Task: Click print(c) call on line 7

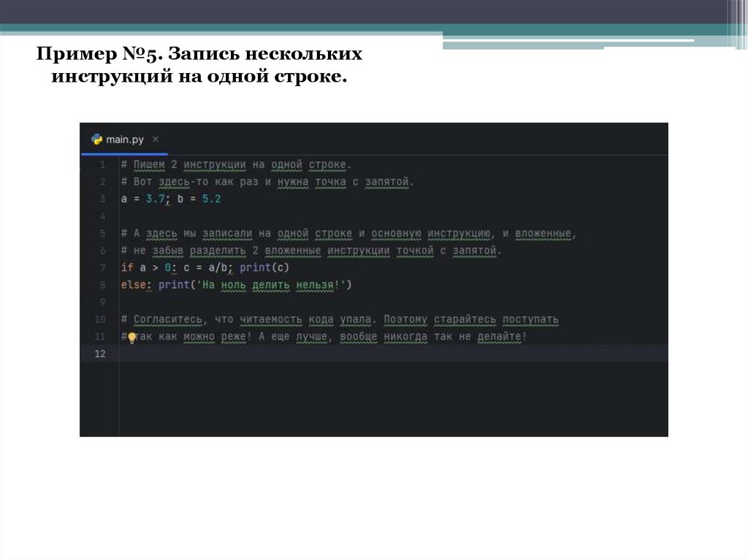Action: (x=264, y=268)
